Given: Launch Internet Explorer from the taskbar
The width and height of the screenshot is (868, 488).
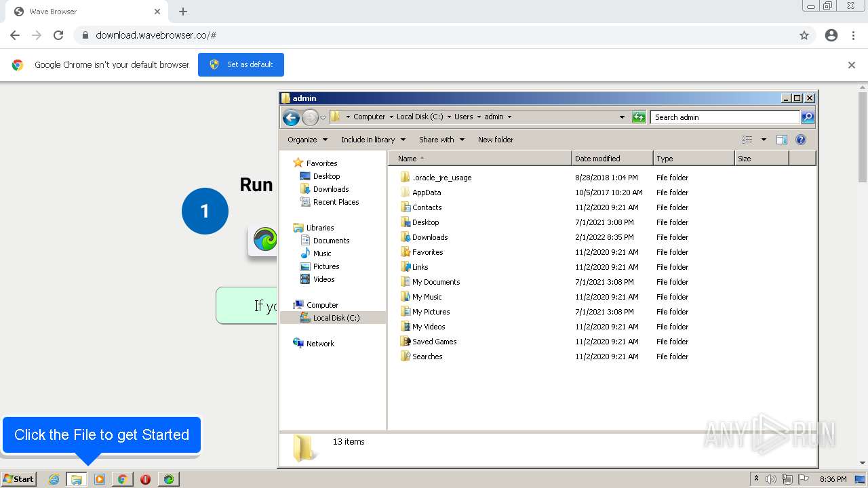Looking at the screenshot, I should coord(54,479).
